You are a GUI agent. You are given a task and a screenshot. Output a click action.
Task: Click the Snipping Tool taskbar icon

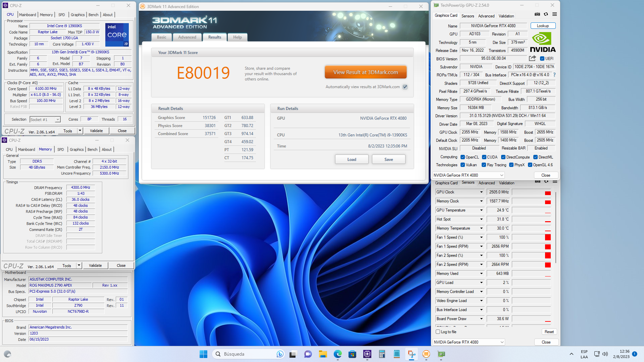(412, 354)
